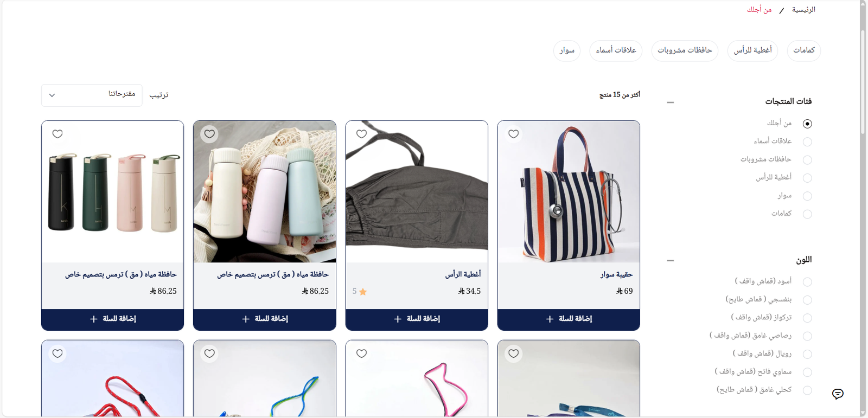The height and width of the screenshot is (418, 868).
Task: Select the أسود (قماش واقٍ) color option
Action: 807,282
